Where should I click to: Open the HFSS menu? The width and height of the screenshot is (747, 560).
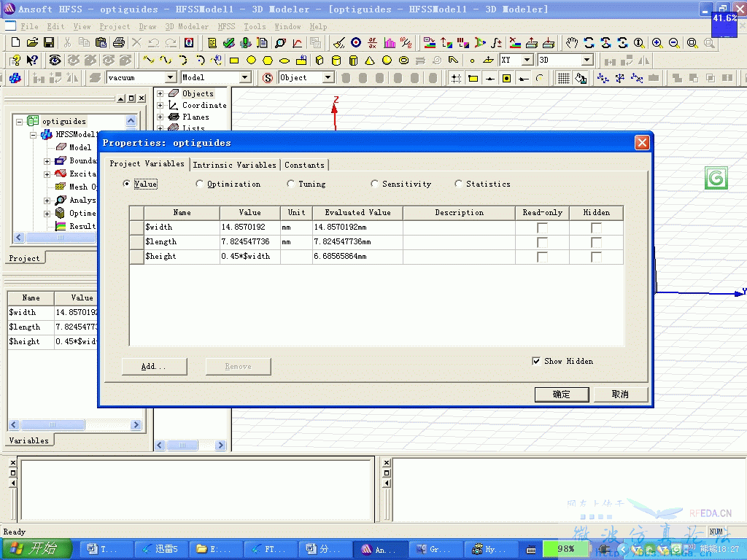226,27
